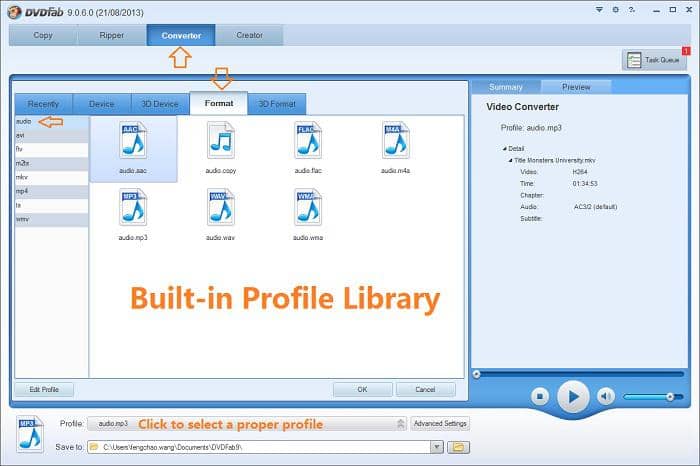Stop the preview playback
This screenshot has width=700, height=466.
point(540,396)
